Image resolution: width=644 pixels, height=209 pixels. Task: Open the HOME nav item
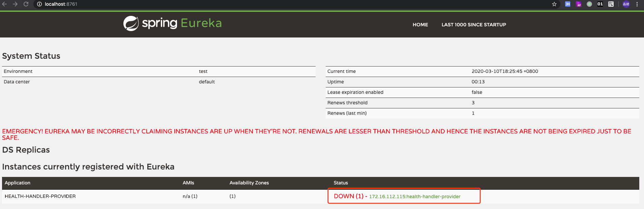click(420, 25)
